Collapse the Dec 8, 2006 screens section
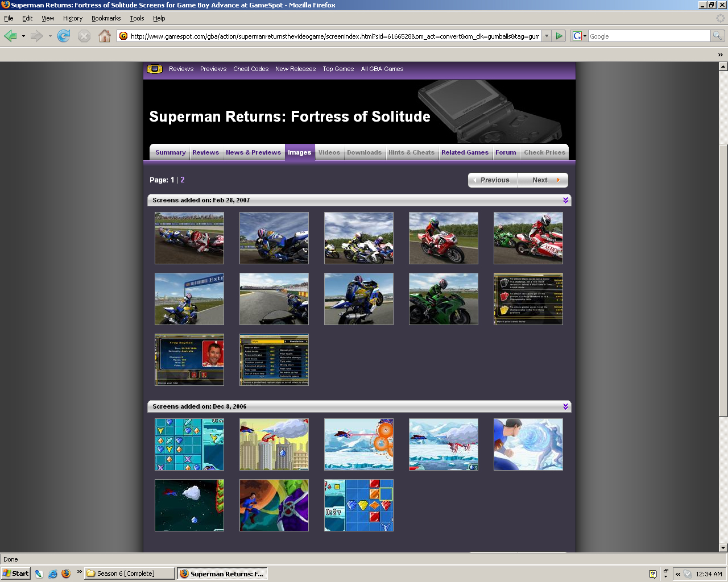 (x=565, y=406)
